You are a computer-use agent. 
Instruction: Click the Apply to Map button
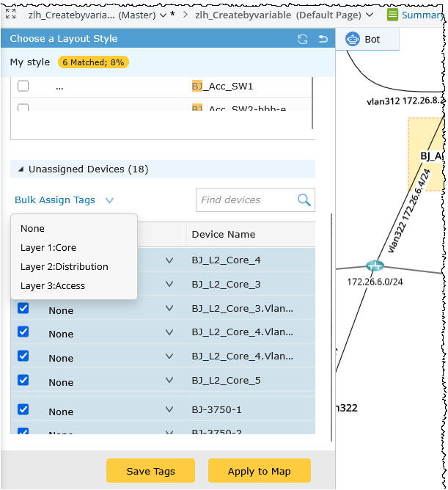[259, 471]
